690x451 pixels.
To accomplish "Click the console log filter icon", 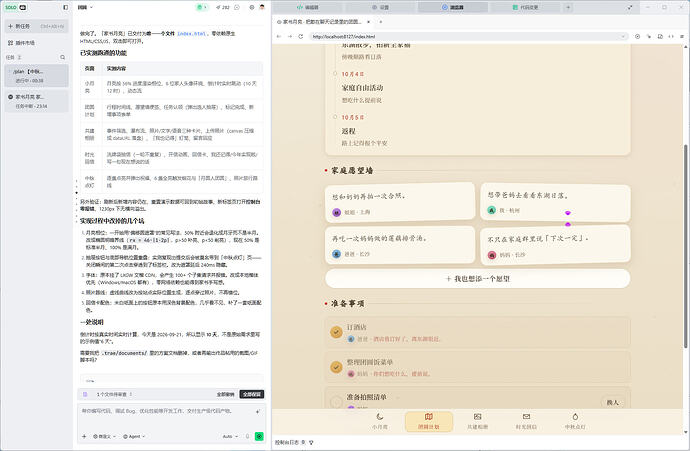I will (311, 443).
